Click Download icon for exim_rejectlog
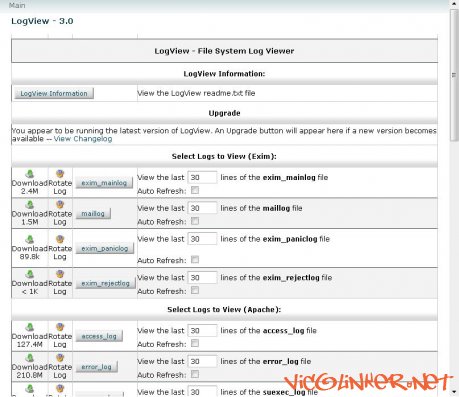 (30, 274)
